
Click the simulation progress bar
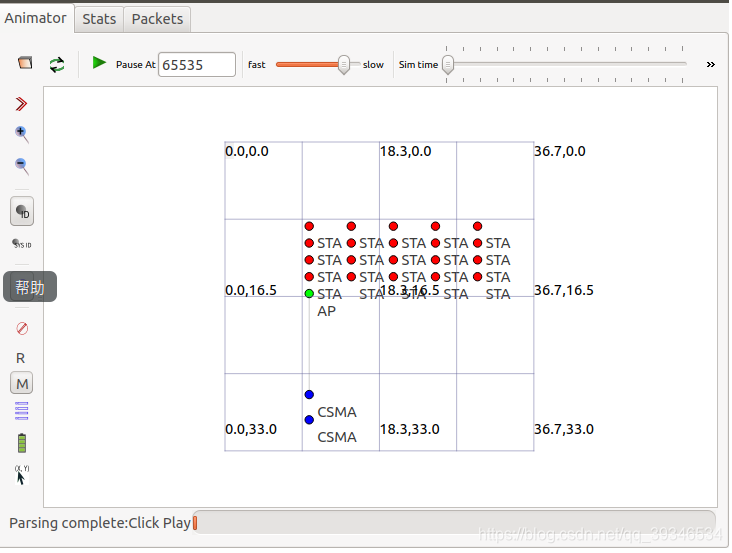pyautogui.click(x=454, y=523)
